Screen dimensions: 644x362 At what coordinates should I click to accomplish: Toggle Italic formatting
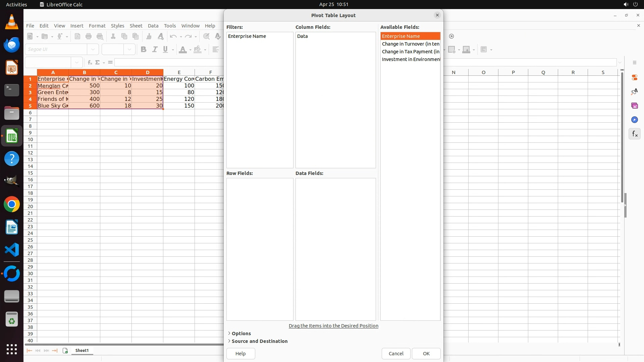pyautogui.click(x=155, y=50)
